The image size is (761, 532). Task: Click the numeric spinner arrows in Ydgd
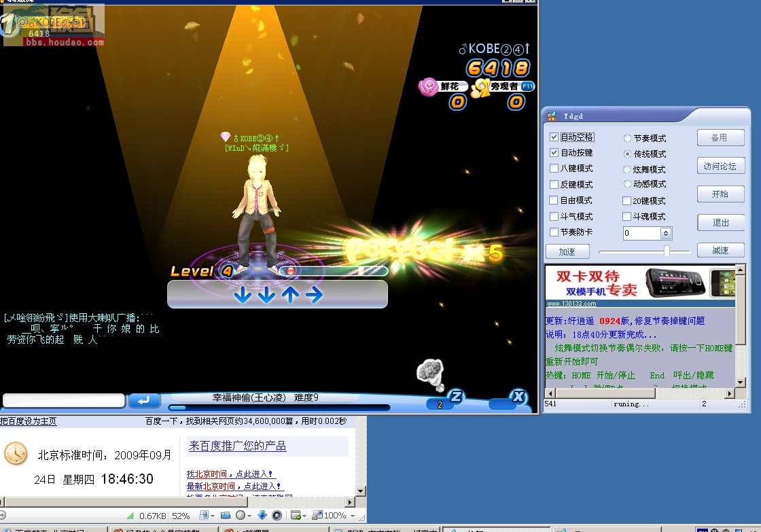pyautogui.click(x=666, y=234)
